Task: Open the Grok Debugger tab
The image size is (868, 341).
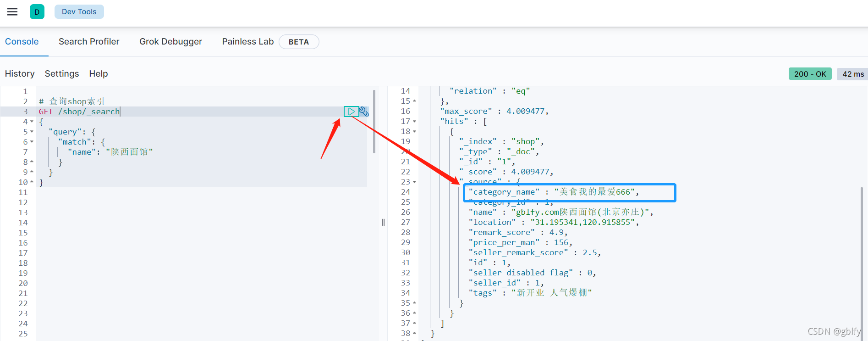Action: point(170,41)
